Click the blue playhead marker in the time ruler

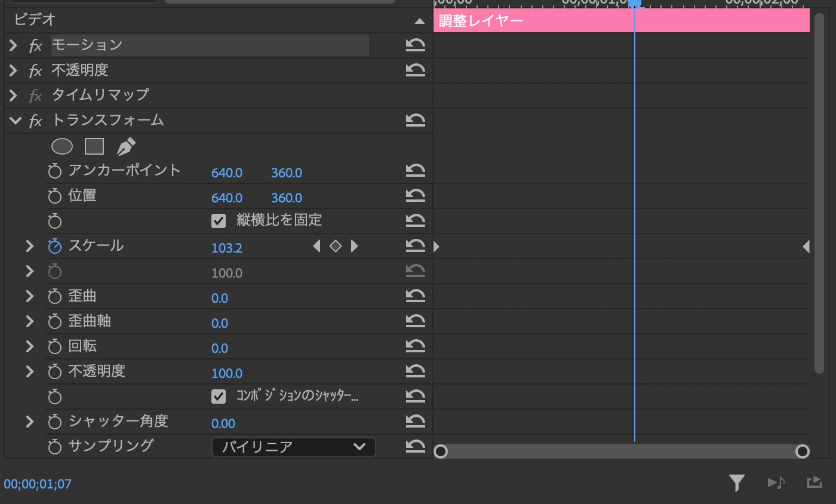(x=634, y=3)
